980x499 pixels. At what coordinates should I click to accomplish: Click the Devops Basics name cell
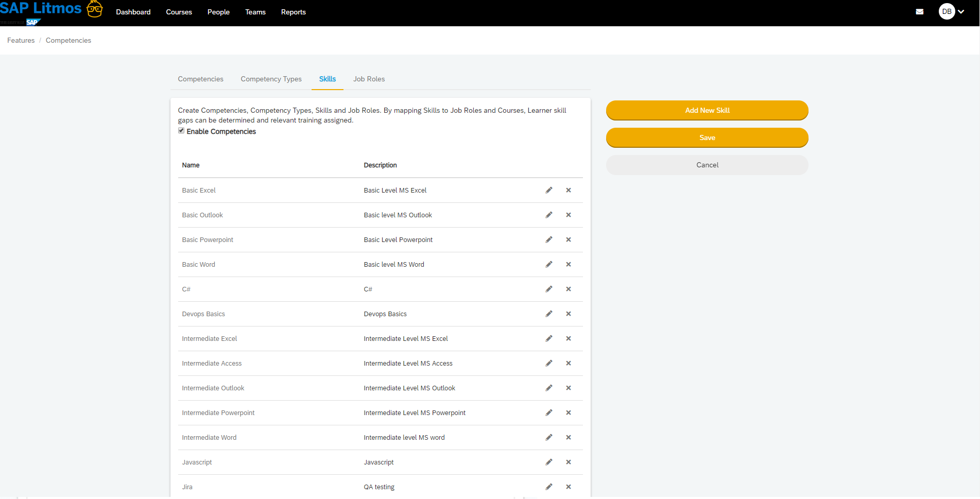coord(203,314)
